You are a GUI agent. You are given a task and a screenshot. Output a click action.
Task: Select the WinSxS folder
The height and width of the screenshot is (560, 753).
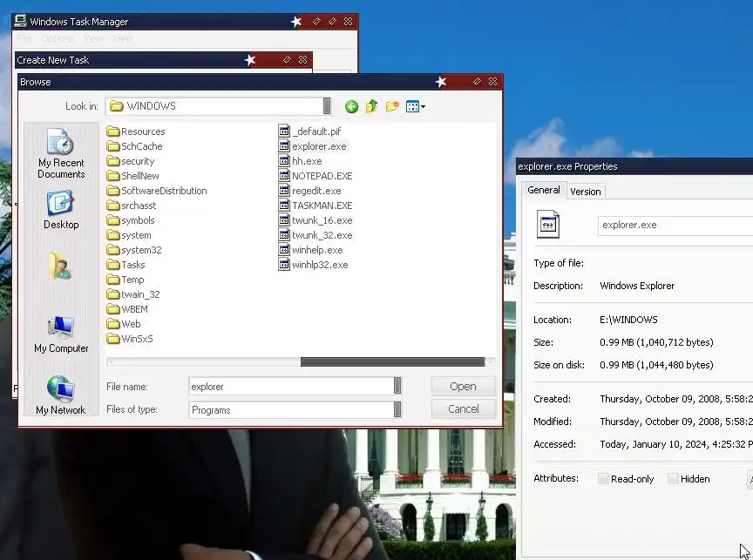pos(130,339)
